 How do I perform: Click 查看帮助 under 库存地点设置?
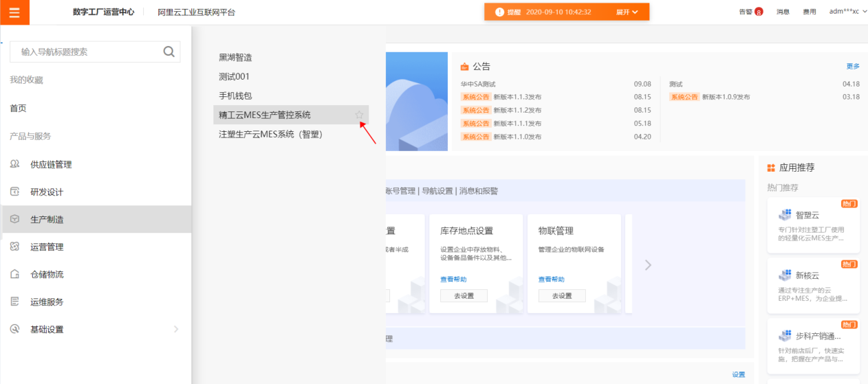pyautogui.click(x=453, y=280)
